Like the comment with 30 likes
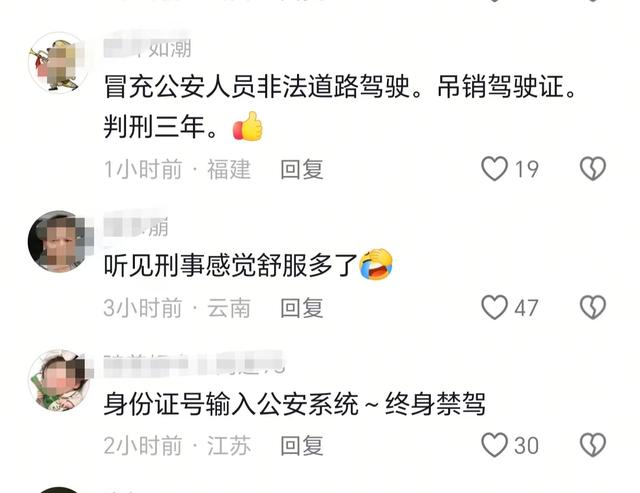This screenshot has height=493, width=640. click(494, 445)
